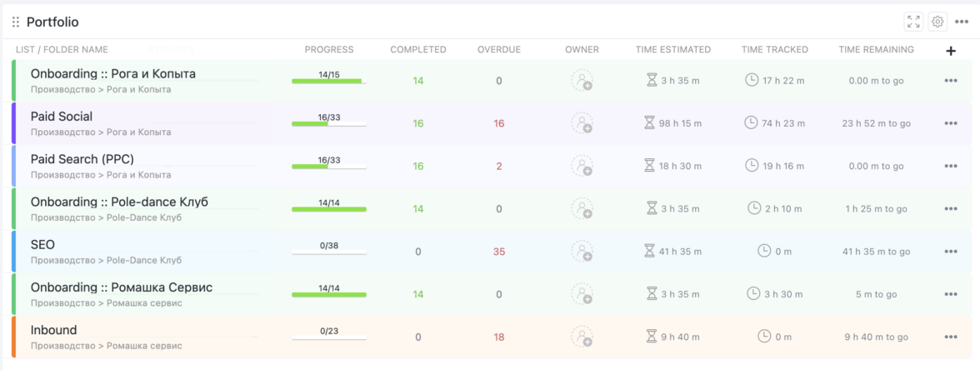The height and width of the screenshot is (370, 980).
Task: Open row options for Onboarding :: Ромашка Сервис
Action: (951, 294)
